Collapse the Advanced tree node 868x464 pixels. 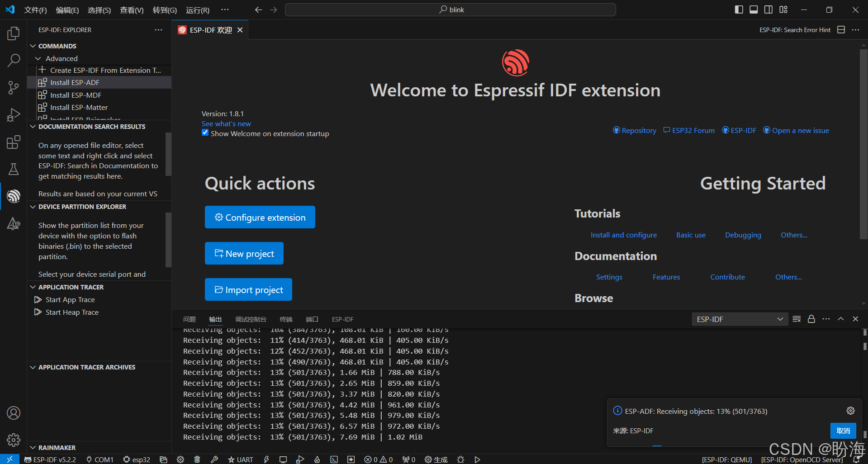38,58
